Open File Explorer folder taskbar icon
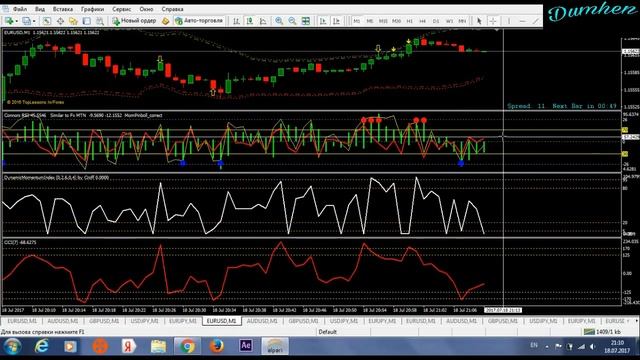The image size is (640, 360). 158,347
